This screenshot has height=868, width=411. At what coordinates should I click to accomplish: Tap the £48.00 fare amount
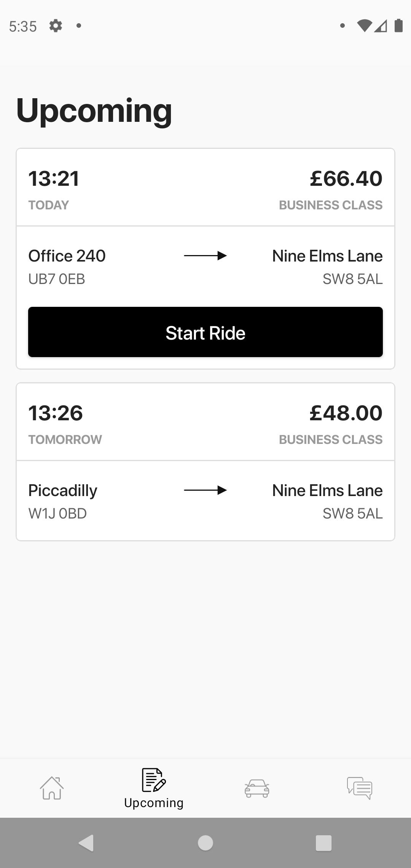[x=346, y=413]
